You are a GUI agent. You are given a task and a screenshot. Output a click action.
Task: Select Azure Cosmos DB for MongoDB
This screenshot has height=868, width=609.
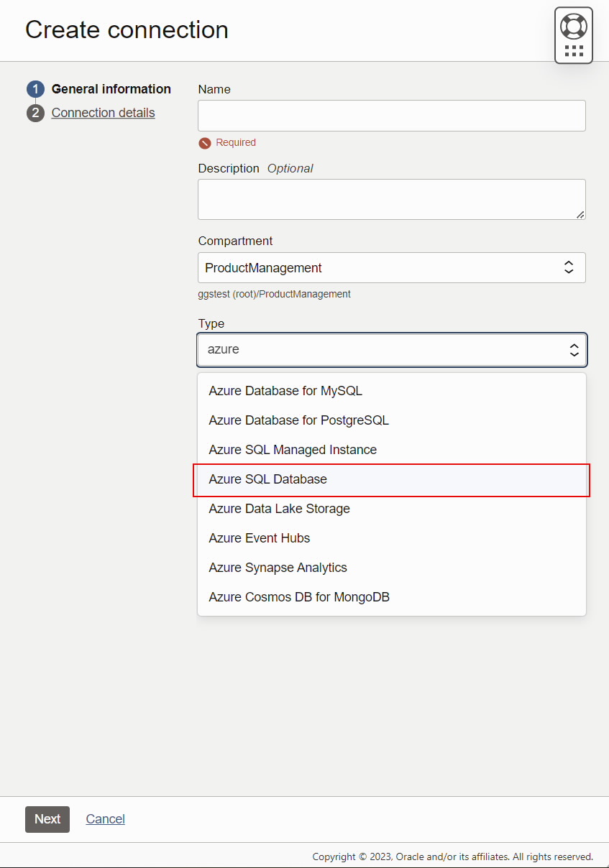coord(299,597)
